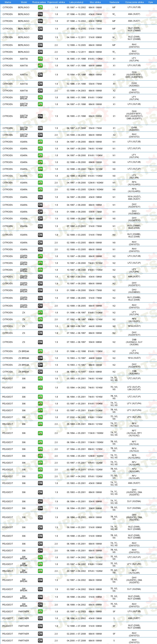
Task: Click the '02.1996 -> 01.1998' date cell
Action: [x=76, y=84]
